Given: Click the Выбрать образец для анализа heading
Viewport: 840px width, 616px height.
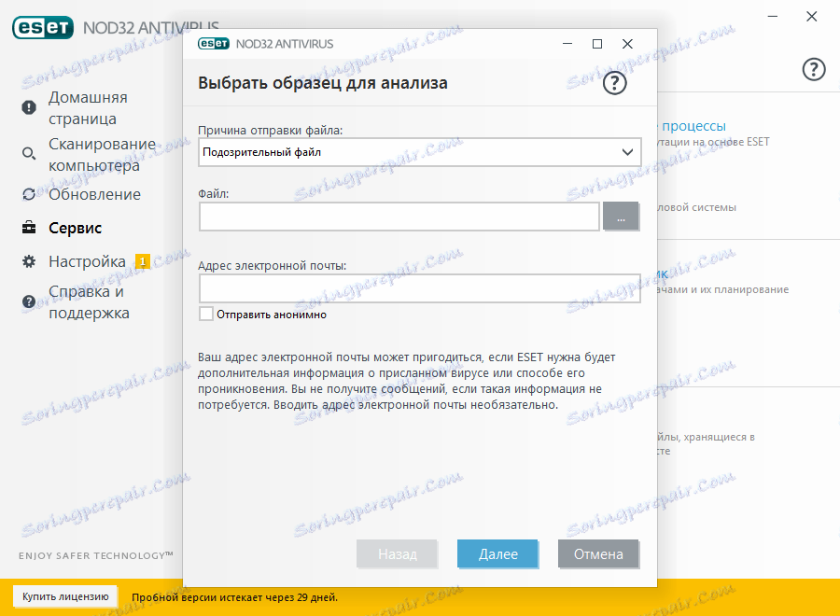Looking at the screenshot, I should (x=323, y=83).
